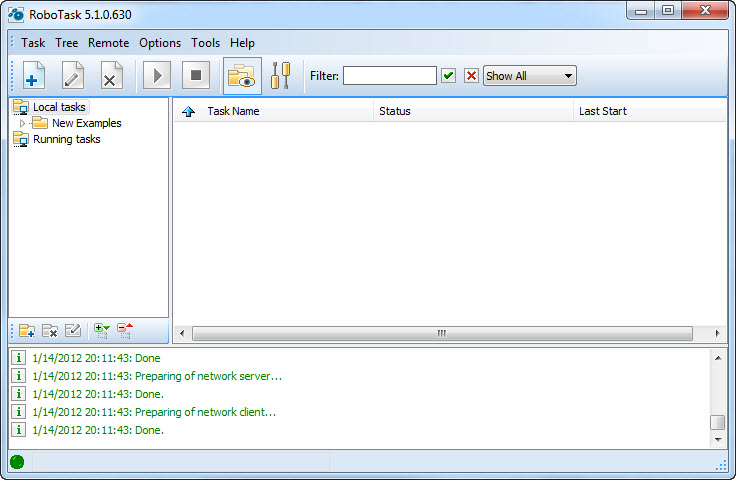This screenshot has height=480, width=736.
Task: Delete the selected task icon
Action: pyautogui.click(x=112, y=76)
